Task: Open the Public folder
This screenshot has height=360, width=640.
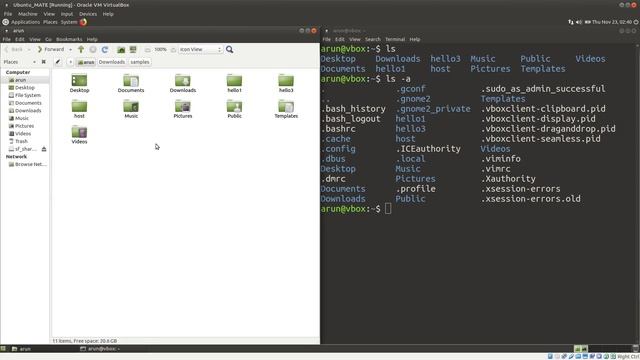Action: point(234,109)
